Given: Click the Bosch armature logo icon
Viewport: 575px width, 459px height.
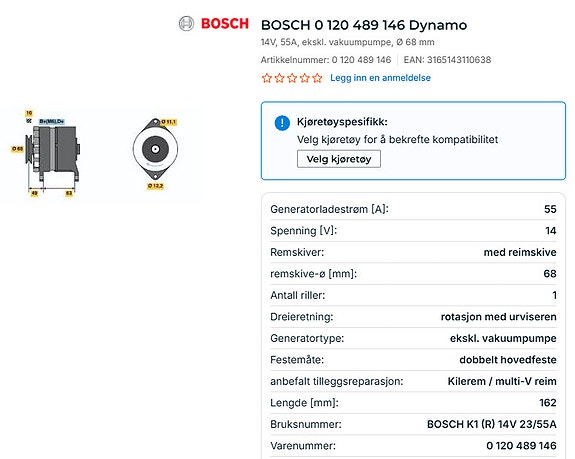Looking at the screenshot, I should tap(186, 24).
